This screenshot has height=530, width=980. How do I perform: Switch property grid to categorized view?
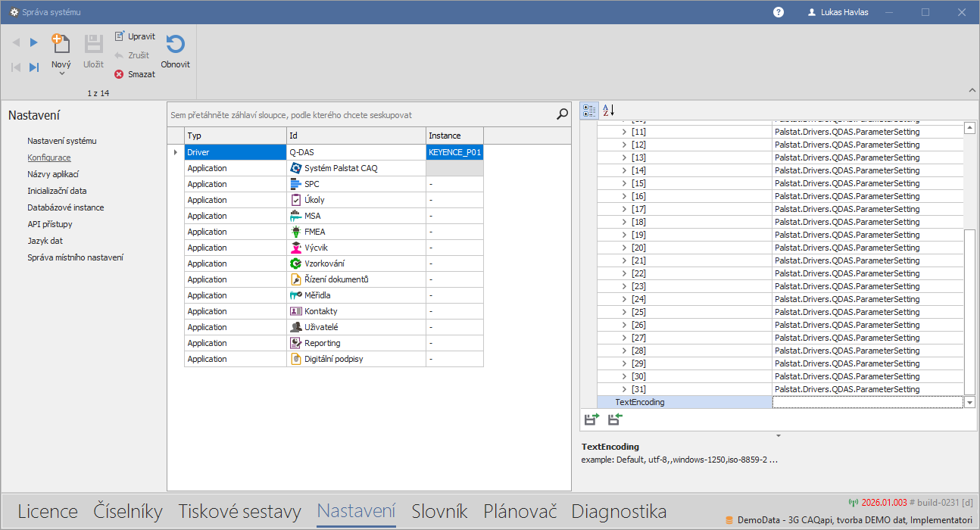(x=589, y=111)
